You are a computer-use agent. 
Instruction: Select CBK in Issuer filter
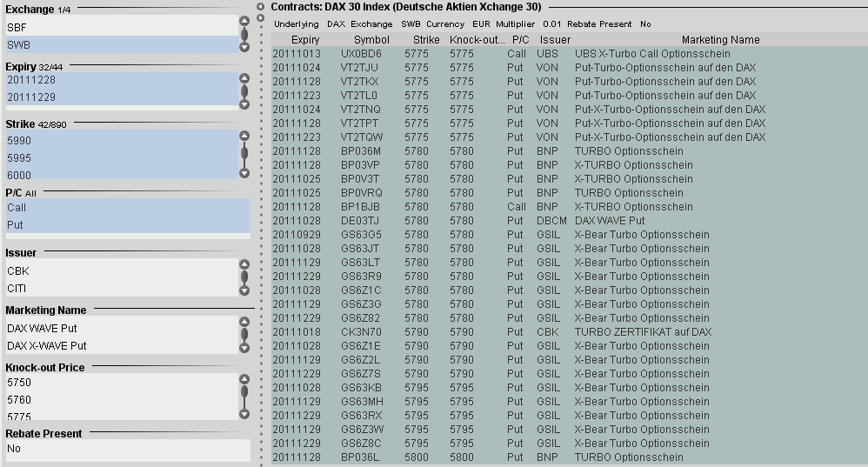pyautogui.click(x=122, y=271)
